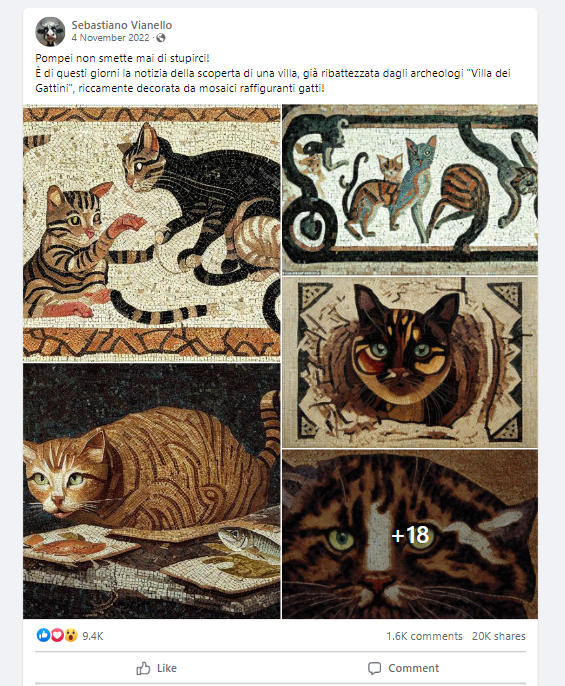Click Sebastiano Vianello's profile picture
This screenshot has width=565, height=686.
50,32
